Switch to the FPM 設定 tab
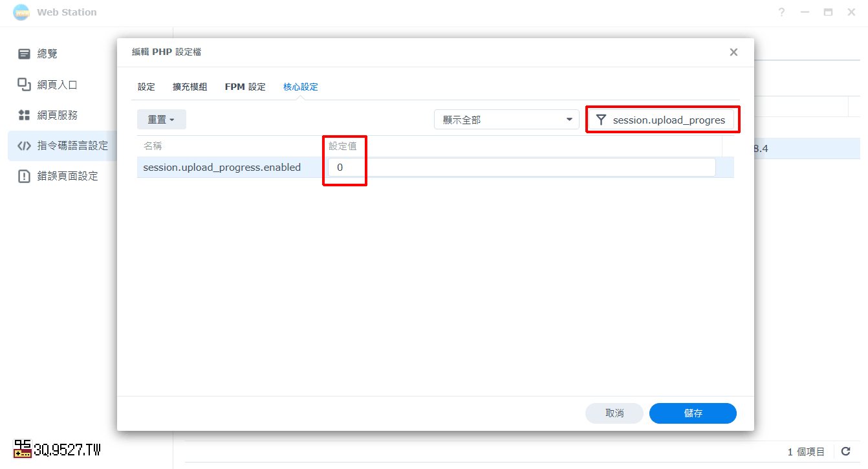Screen dimensions: 868x469 [x=245, y=87]
